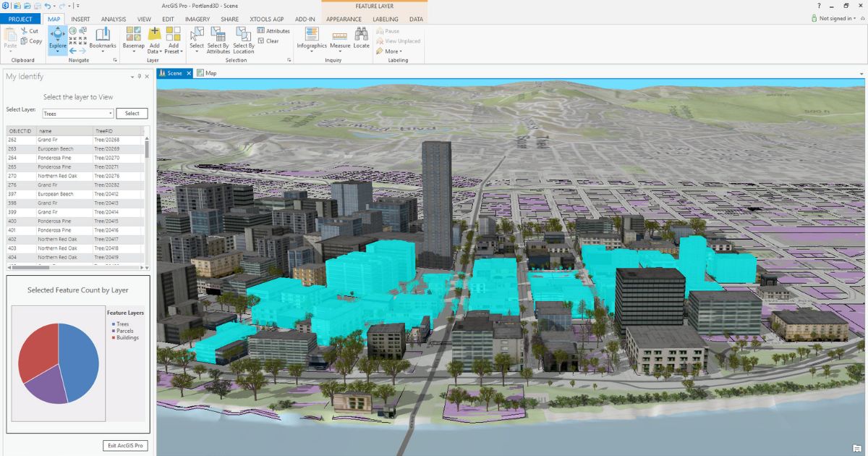Viewport: 868px width, 456px height.
Task: Select the row with Tree/20268
Action: 75,140
